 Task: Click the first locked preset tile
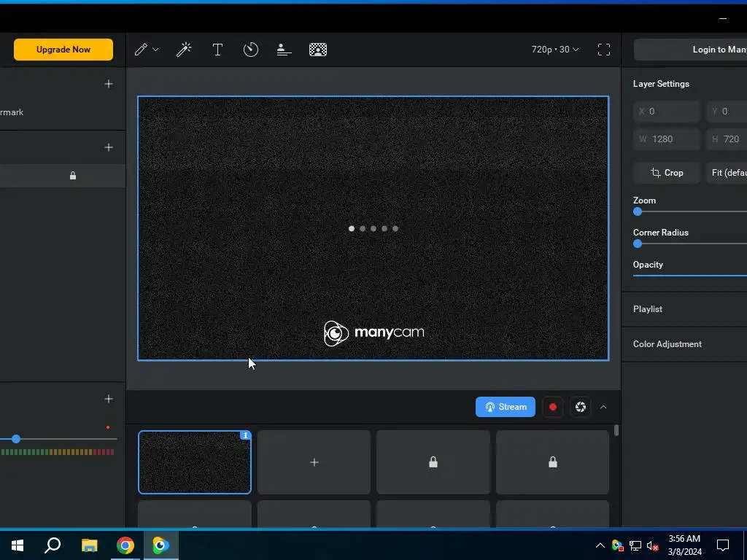point(433,462)
